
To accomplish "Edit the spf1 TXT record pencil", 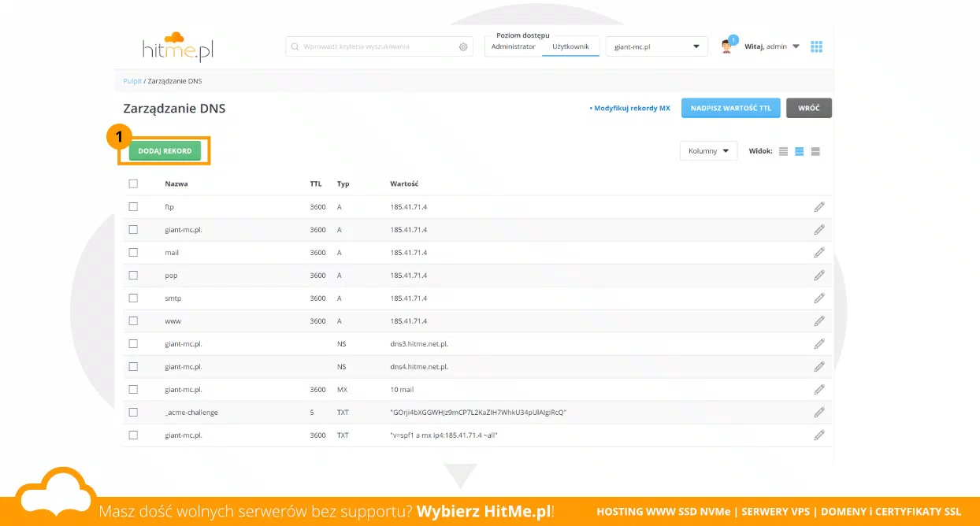I will coord(819,435).
